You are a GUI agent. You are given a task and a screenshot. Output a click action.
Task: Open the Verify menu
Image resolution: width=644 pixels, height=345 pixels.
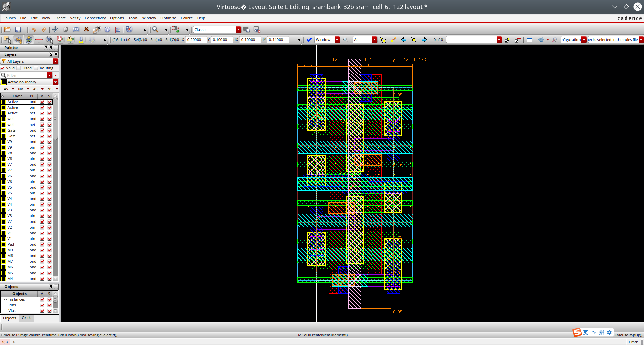click(x=75, y=18)
